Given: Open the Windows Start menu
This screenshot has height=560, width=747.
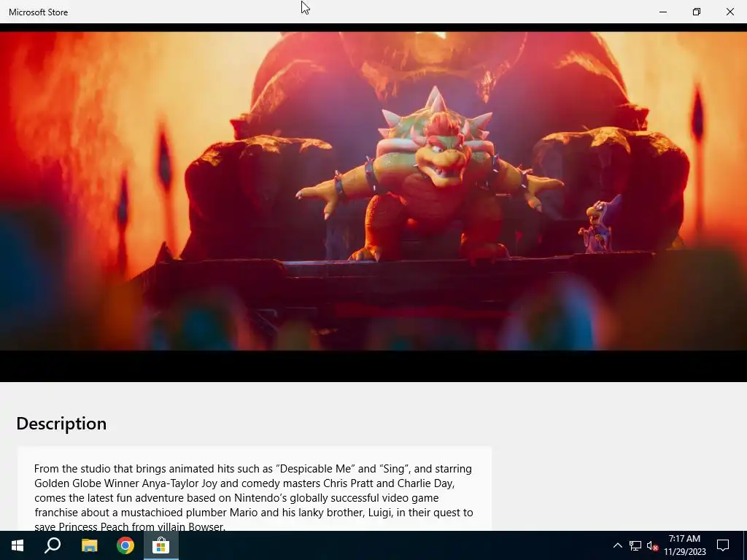Looking at the screenshot, I should (x=18, y=545).
